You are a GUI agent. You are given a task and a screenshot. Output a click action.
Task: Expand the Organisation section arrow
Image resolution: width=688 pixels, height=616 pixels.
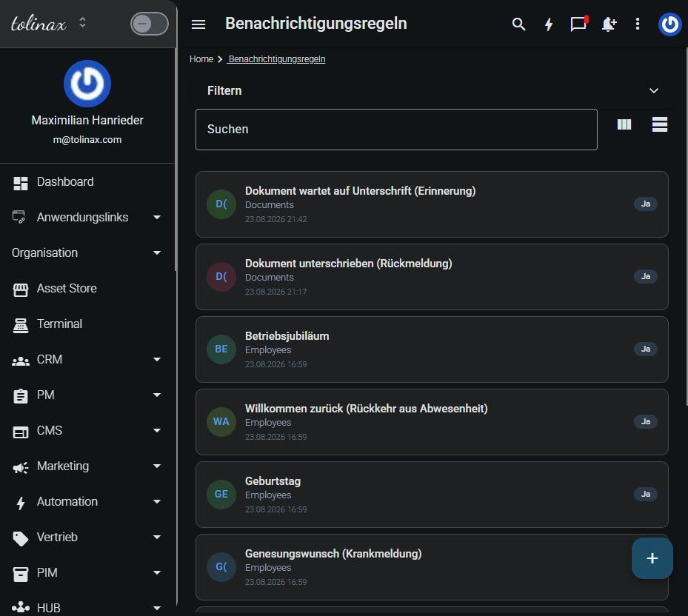157,252
